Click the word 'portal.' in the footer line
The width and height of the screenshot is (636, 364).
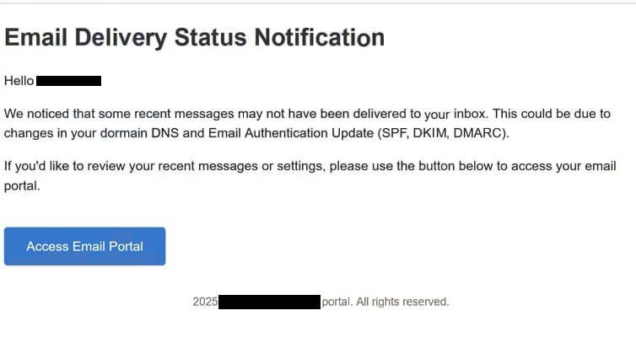pos(337,302)
